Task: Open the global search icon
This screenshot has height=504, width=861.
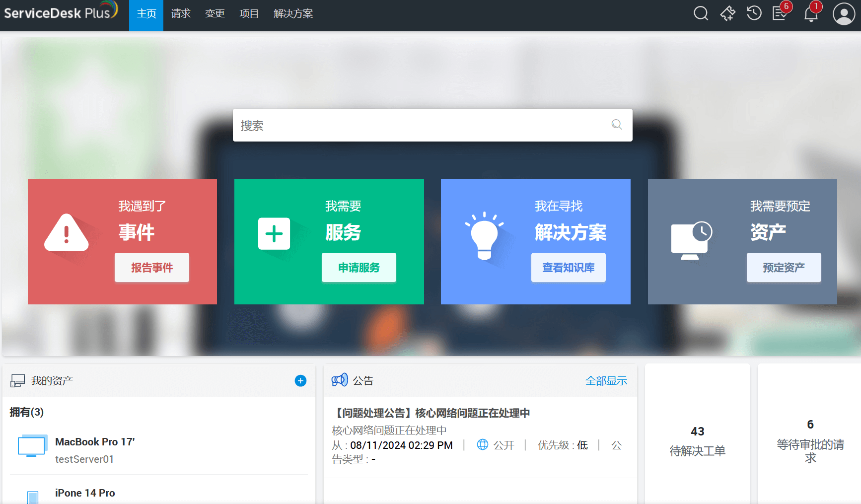Action: (701, 13)
